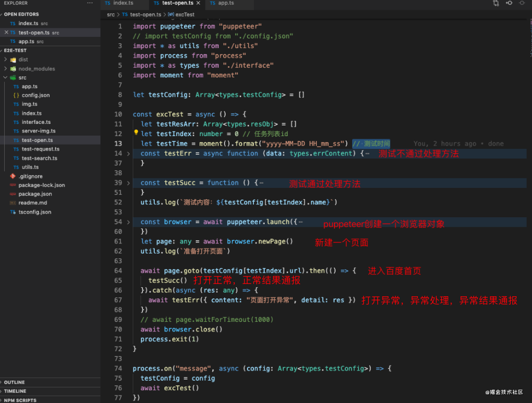The height and width of the screenshot is (403, 532).
Task: Select index.ts in Open Editors
Action: point(28,23)
